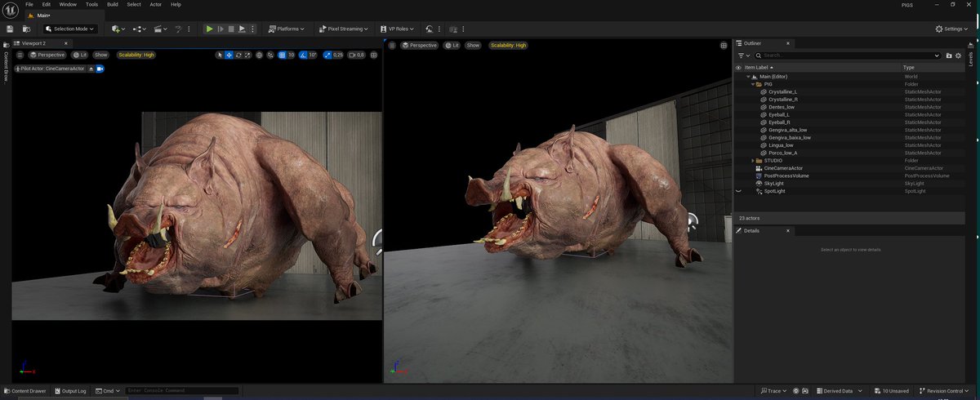Click the Stop simulation square button

[231, 29]
